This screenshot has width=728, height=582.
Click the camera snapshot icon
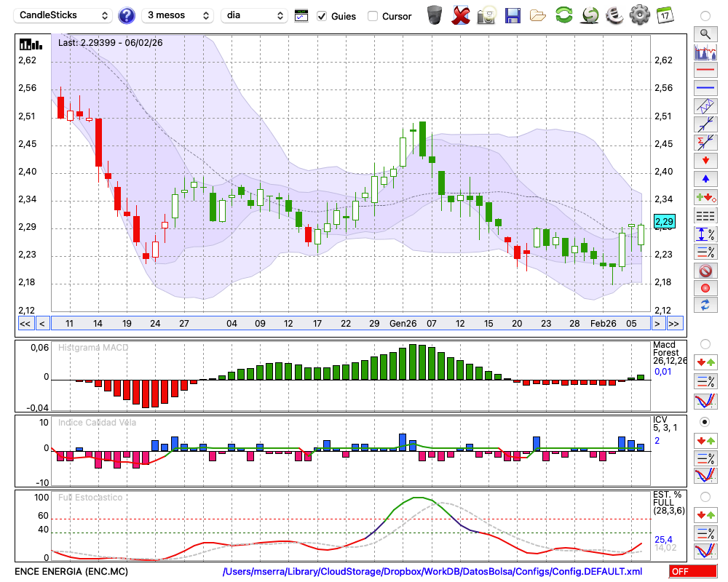487,15
